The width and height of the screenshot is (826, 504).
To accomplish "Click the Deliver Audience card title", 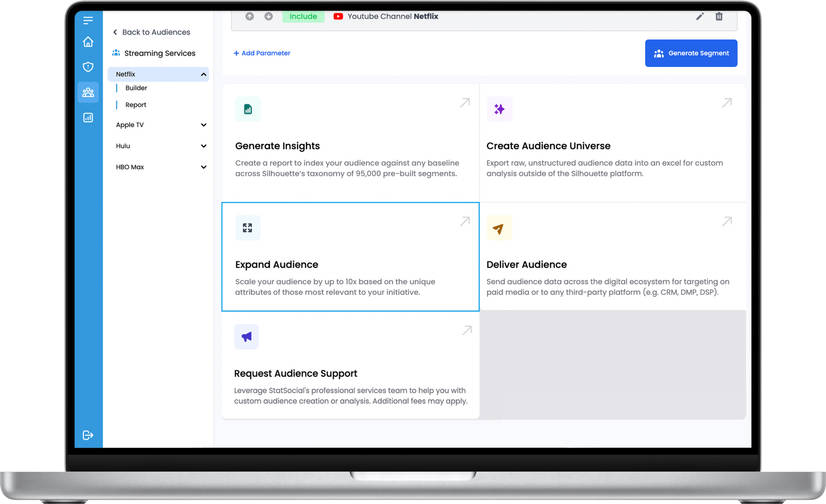I will coord(527,264).
